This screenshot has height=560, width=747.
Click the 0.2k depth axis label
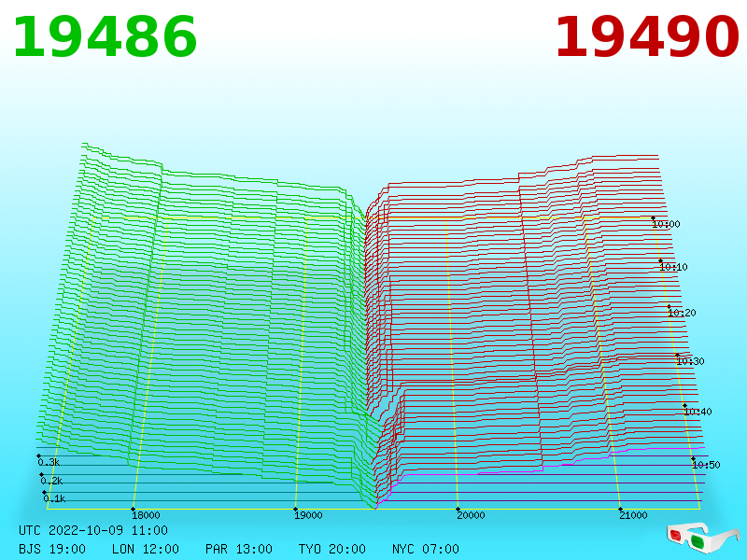pyautogui.click(x=51, y=481)
